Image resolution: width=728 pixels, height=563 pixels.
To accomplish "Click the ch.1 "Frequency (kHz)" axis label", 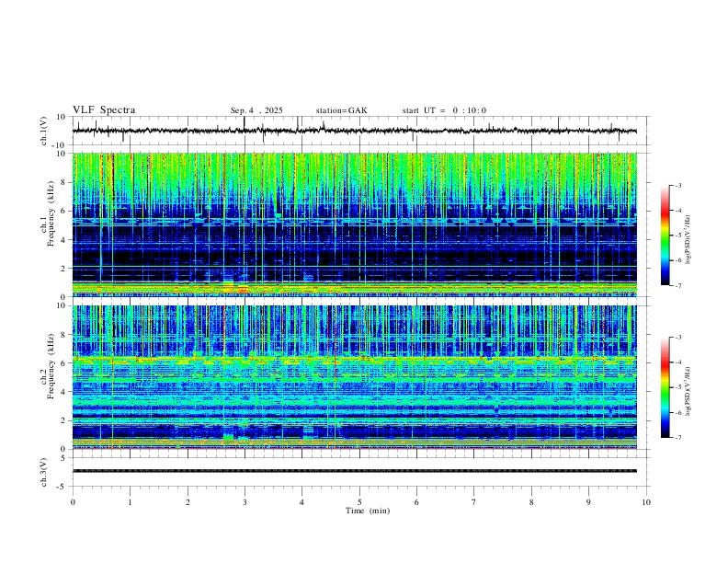I will point(51,213).
